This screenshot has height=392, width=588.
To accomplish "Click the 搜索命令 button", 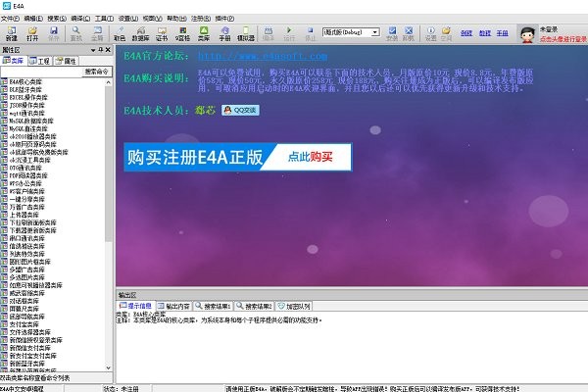I will pyautogui.click(x=97, y=72).
